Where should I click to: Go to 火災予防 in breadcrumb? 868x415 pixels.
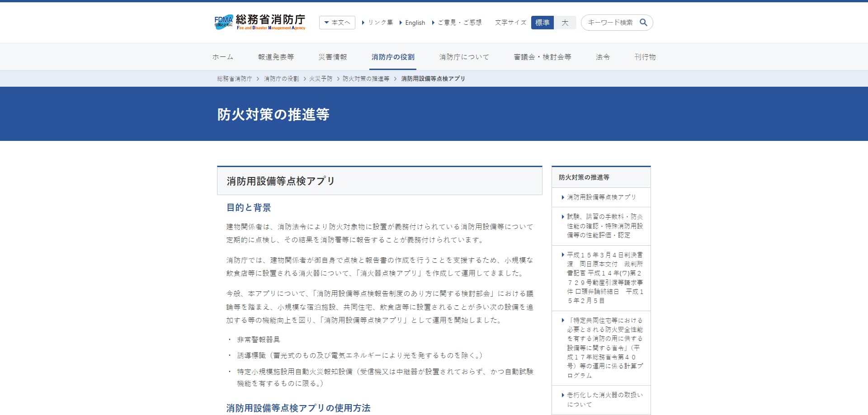coord(321,79)
